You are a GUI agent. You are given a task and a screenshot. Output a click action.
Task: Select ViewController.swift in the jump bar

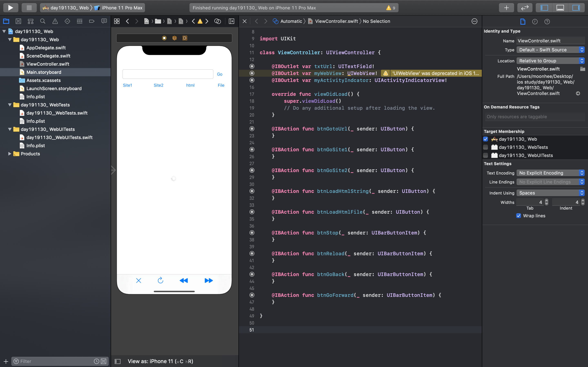[x=336, y=21]
